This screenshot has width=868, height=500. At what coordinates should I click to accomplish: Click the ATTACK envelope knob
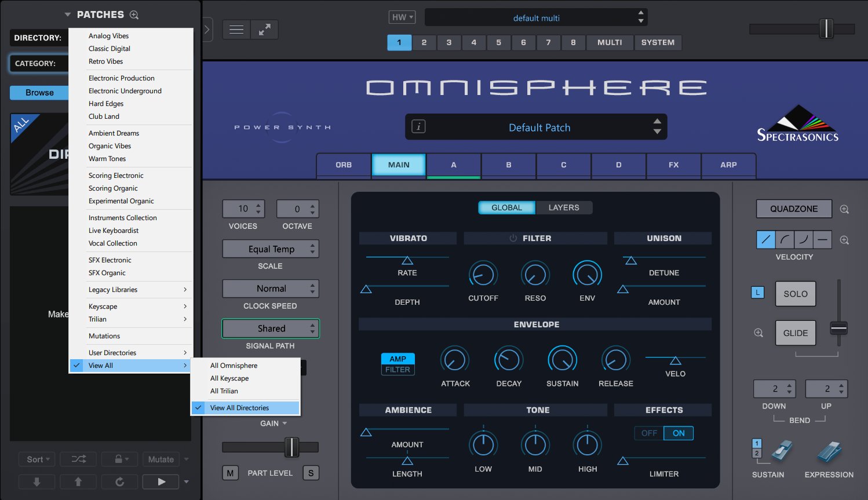pyautogui.click(x=455, y=360)
